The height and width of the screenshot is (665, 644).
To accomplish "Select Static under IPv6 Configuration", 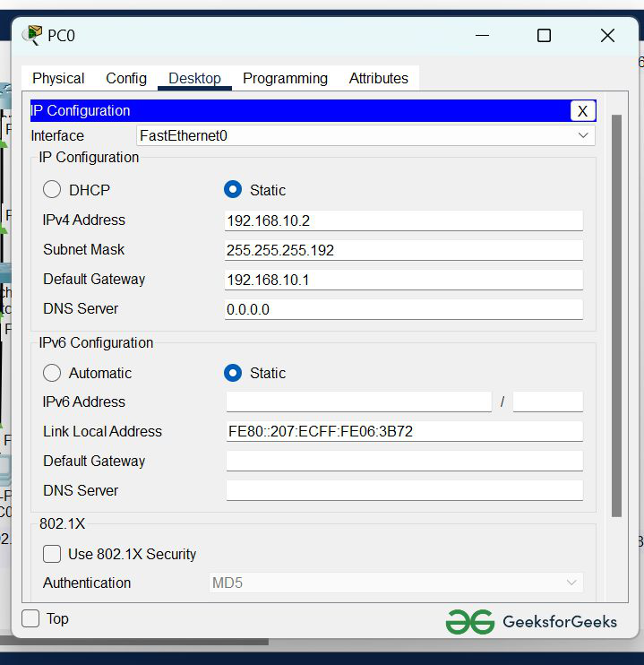I will click(233, 373).
